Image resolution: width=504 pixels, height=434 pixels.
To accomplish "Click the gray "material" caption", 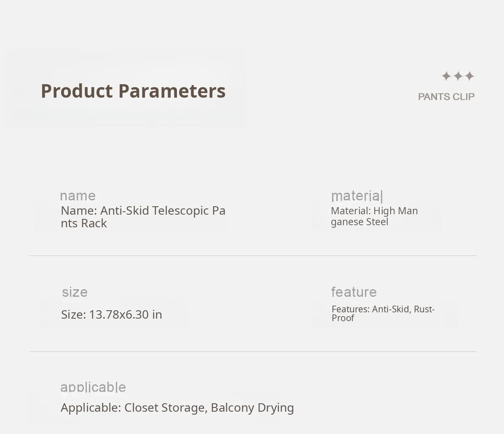I will 357,196.
